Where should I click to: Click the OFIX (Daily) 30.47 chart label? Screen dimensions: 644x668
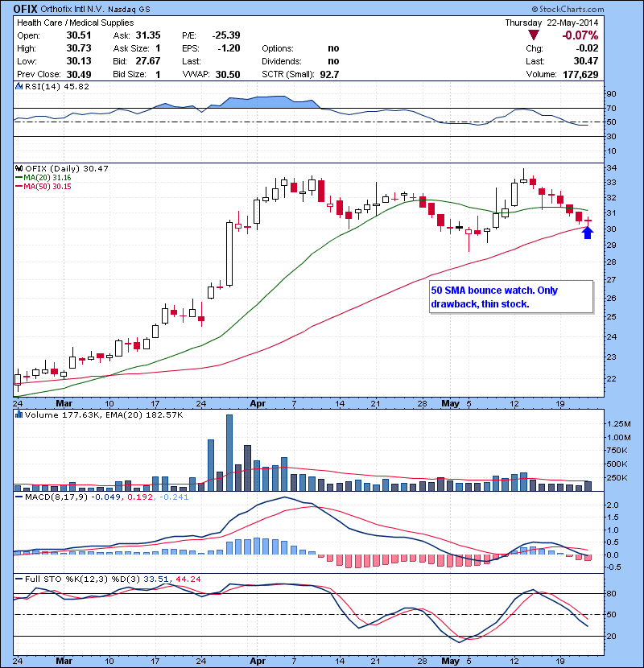(67, 169)
